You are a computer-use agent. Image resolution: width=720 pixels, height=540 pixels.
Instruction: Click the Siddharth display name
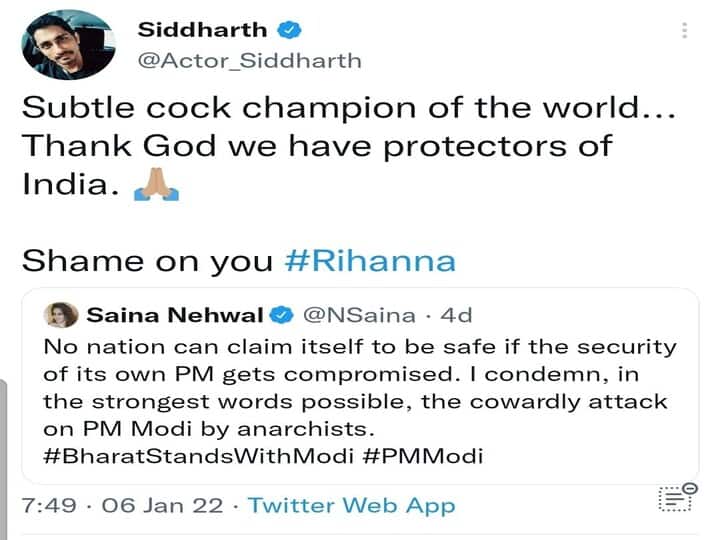click(202, 30)
